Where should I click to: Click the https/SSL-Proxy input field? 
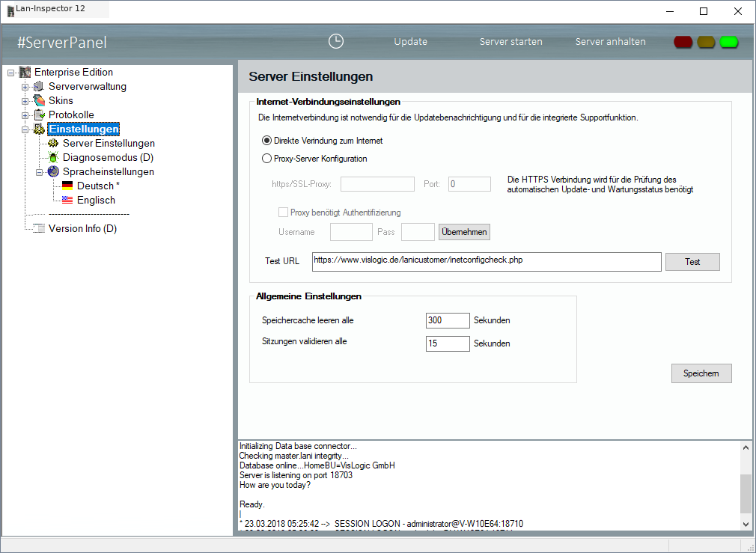click(377, 184)
